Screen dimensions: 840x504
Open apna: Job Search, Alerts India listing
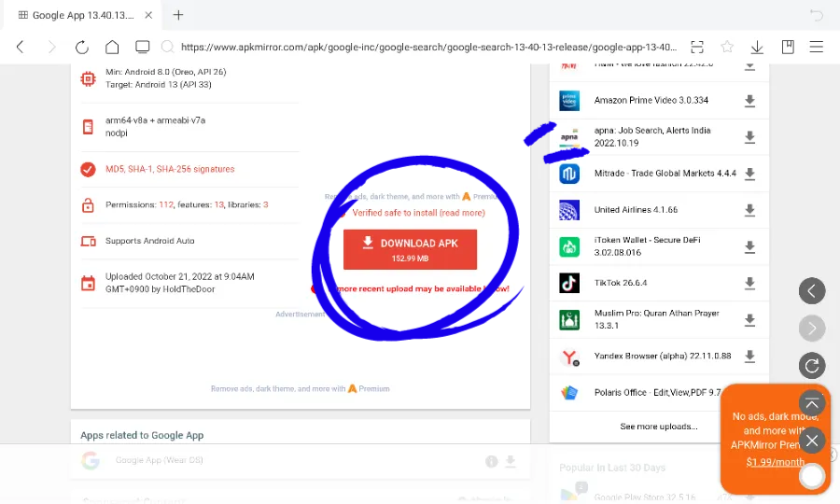pyautogui.click(x=652, y=136)
